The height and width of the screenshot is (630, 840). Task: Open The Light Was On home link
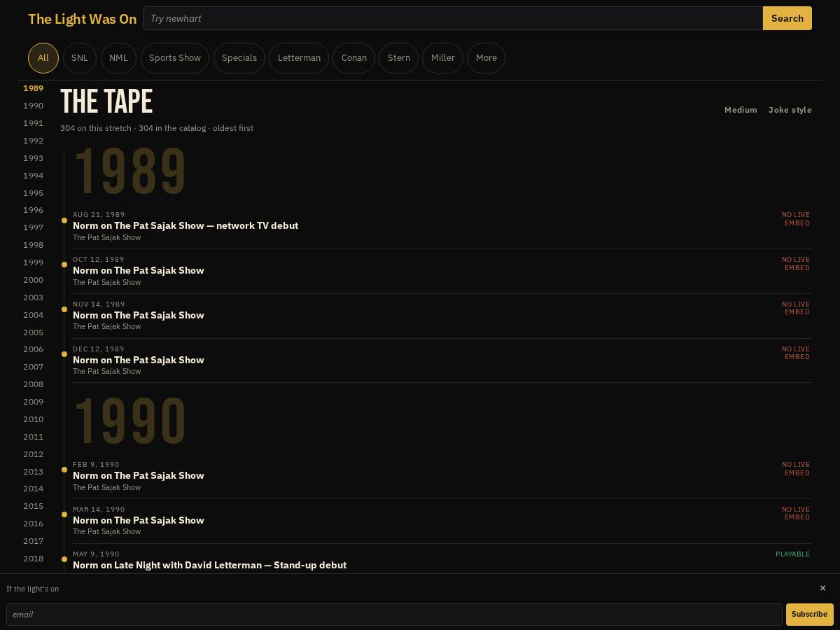pos(83,19)
